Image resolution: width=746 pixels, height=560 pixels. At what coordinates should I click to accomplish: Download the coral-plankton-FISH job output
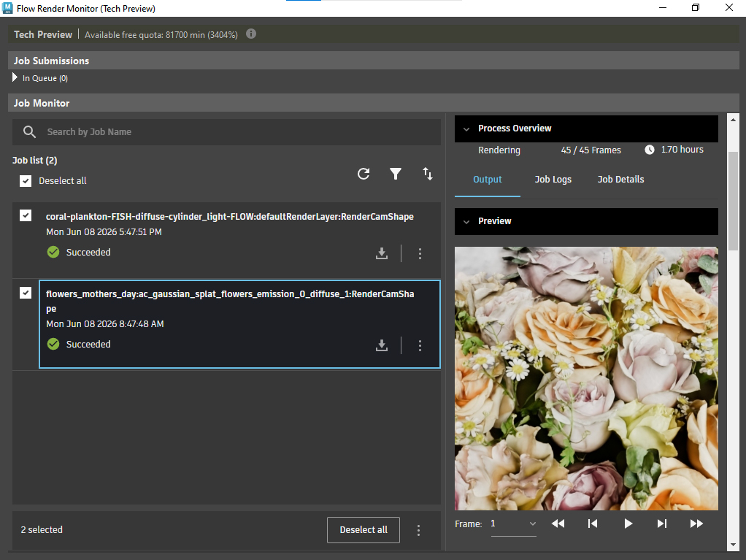[x=382, y=253]
